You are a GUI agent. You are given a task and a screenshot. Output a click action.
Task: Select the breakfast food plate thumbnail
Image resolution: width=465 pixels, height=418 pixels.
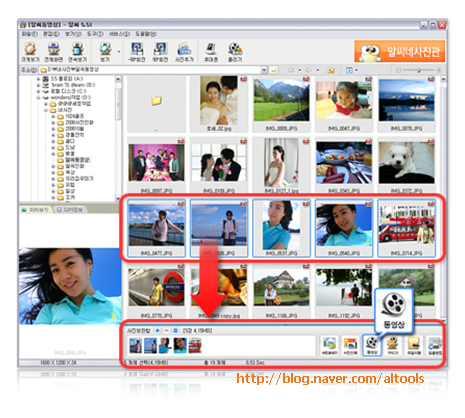click(344, 166)
